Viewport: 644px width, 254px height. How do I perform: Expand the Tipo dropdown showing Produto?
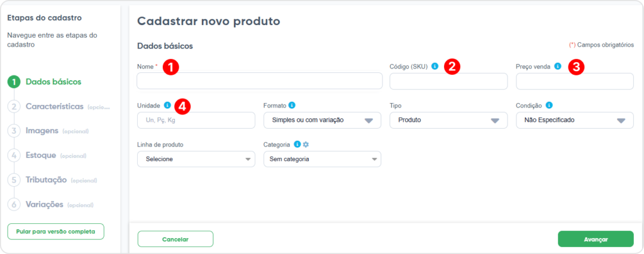(x=448, y=120)
